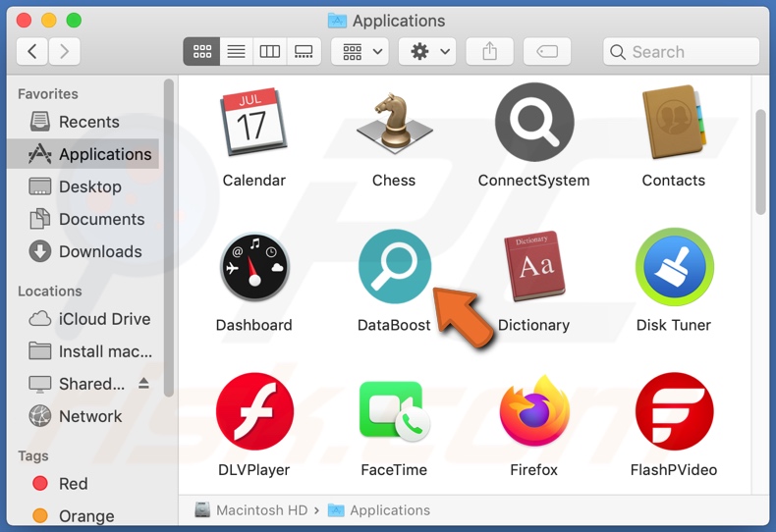Click the FaceTime app icon

pyautogui.click(x=395, y=411)
